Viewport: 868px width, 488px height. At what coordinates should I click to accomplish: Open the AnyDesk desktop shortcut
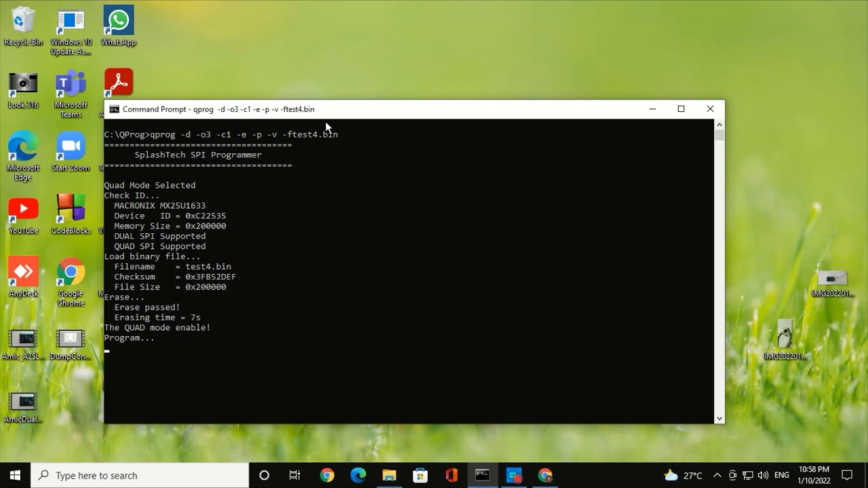point(23,278)
